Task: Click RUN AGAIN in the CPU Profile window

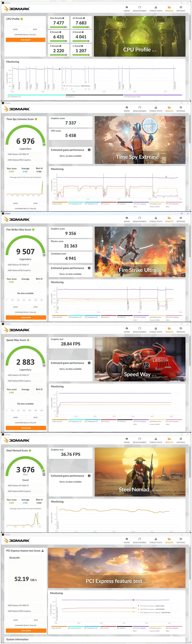Action: 26,40
